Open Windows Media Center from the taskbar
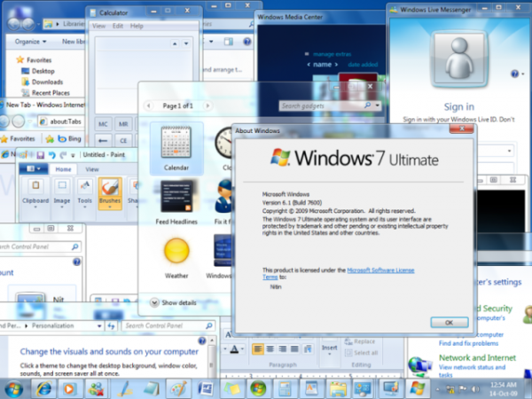 (x=258, y=389)
